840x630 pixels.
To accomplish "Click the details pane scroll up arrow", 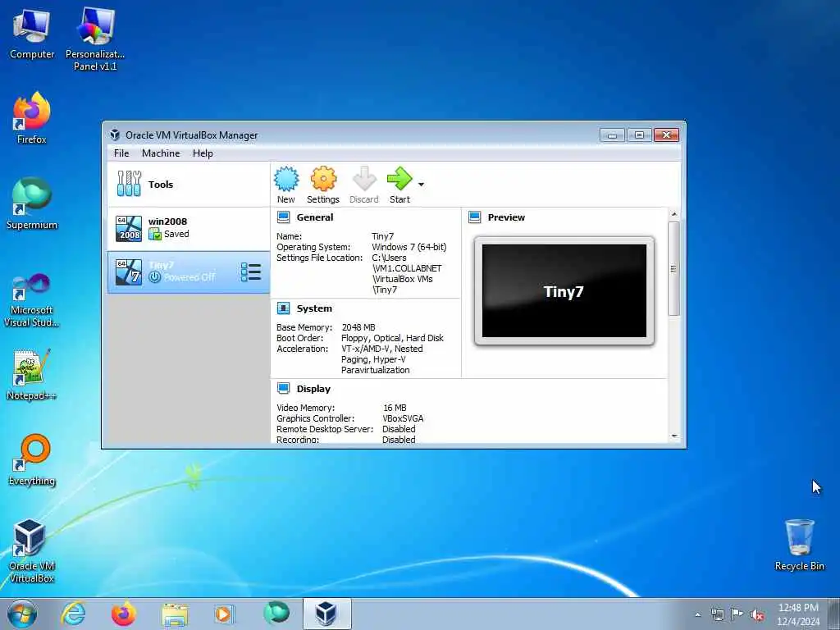I will tap(674, 214).
